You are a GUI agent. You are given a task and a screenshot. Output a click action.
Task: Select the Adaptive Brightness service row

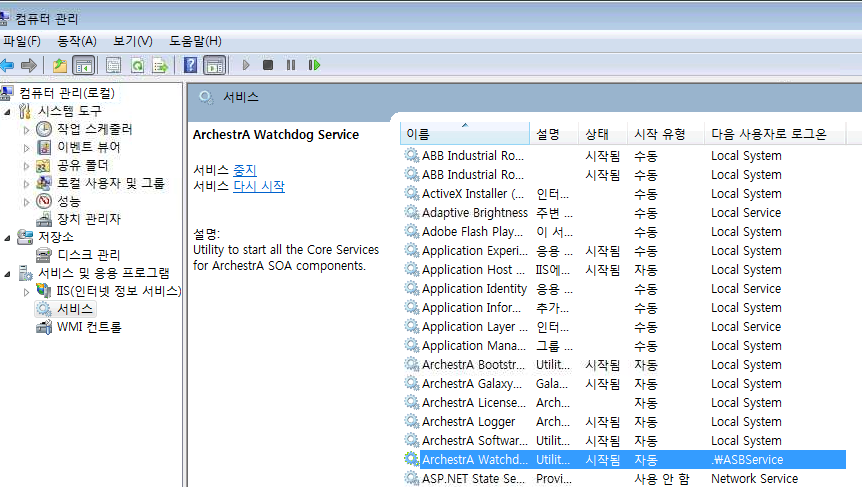624,213
